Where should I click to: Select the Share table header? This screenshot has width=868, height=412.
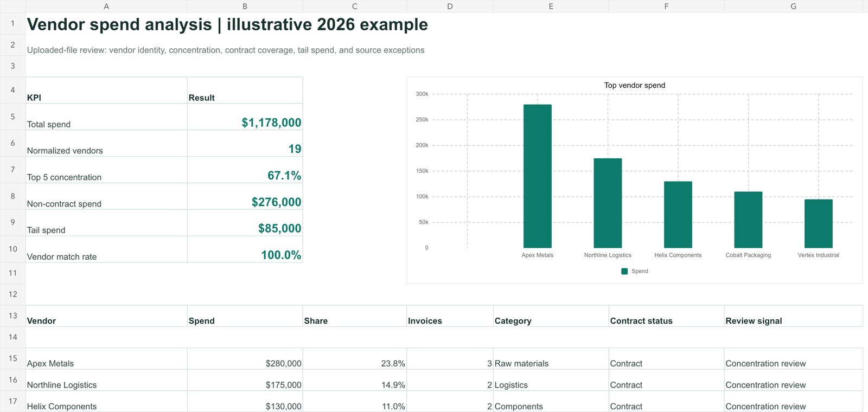(x=355, y=316)
